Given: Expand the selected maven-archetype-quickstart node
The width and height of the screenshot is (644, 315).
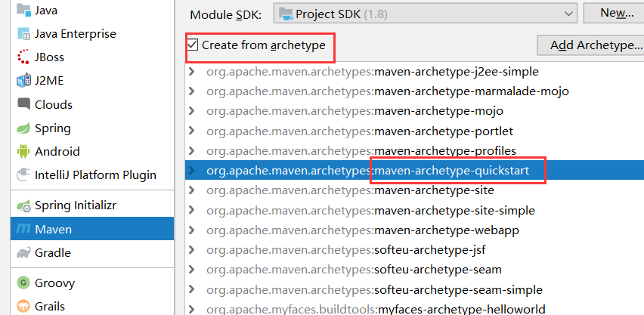Looking at the screenshot, I should tap(191, 170).
